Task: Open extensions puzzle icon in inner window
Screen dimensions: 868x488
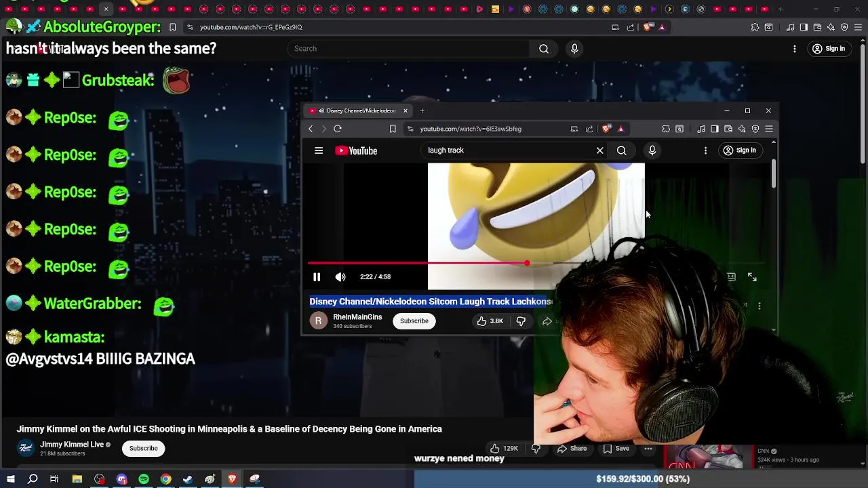Action: tap(666, 129)
